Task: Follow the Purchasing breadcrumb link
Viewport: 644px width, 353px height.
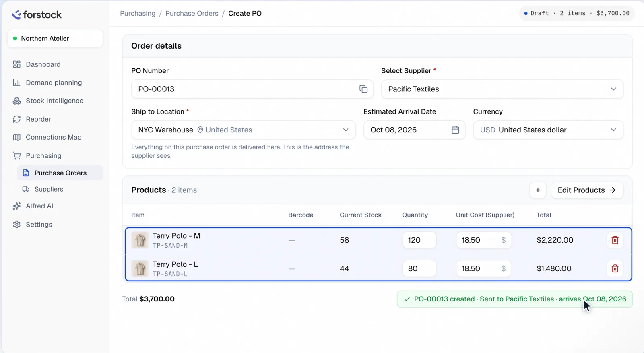Action: coord(138,14)
